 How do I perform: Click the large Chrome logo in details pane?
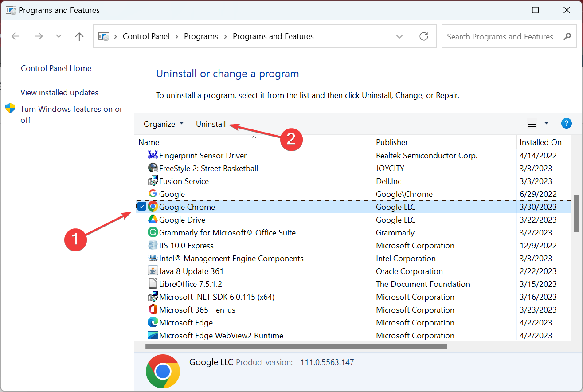tap(163, 371)
